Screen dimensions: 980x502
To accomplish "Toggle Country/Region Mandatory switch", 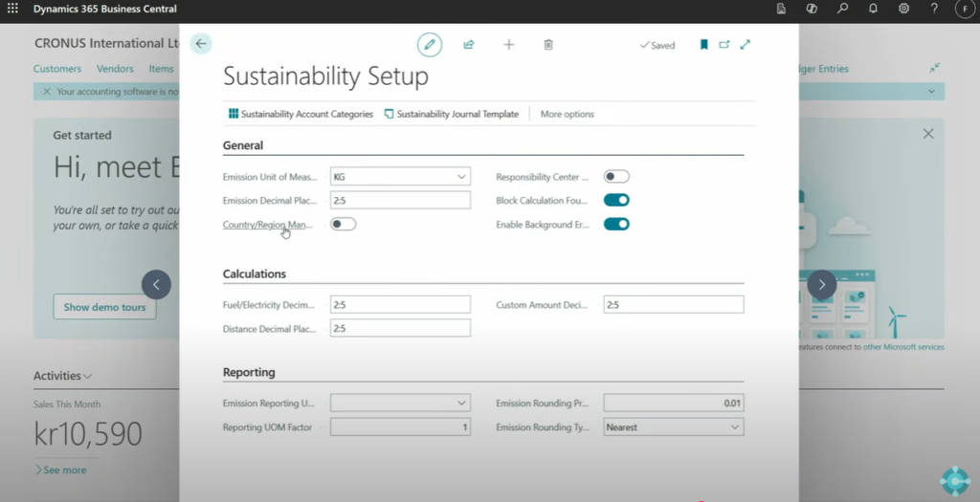I will pos(344,224).
